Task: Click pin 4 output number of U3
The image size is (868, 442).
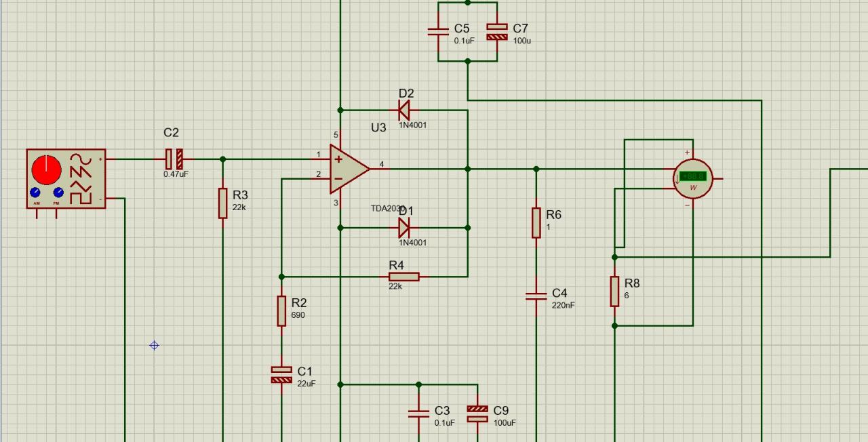Action: pos(382,165)
